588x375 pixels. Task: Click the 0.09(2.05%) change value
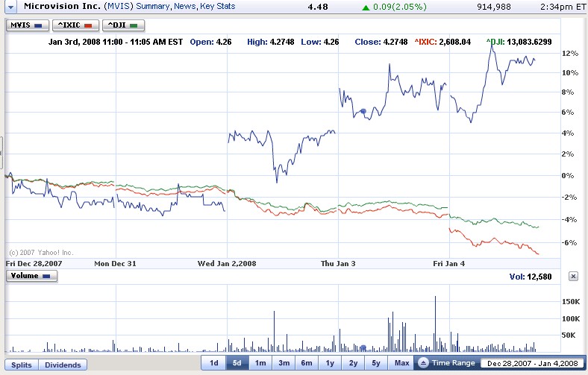(x=400, y=7)
